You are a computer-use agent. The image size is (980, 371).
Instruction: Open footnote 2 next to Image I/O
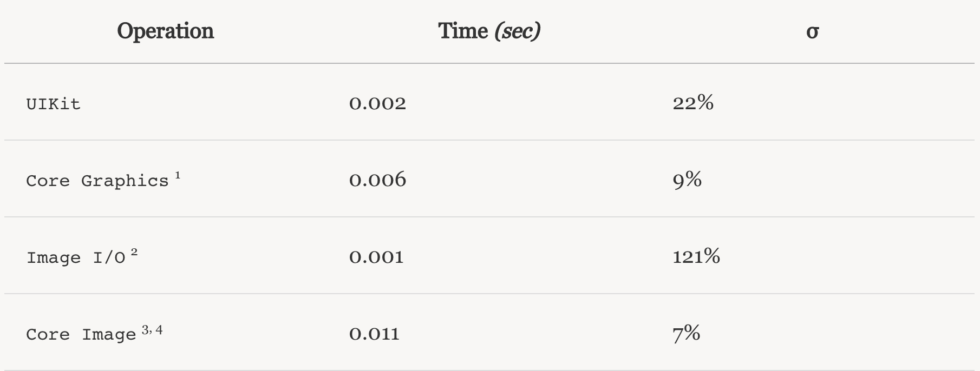tap(134, 252)
